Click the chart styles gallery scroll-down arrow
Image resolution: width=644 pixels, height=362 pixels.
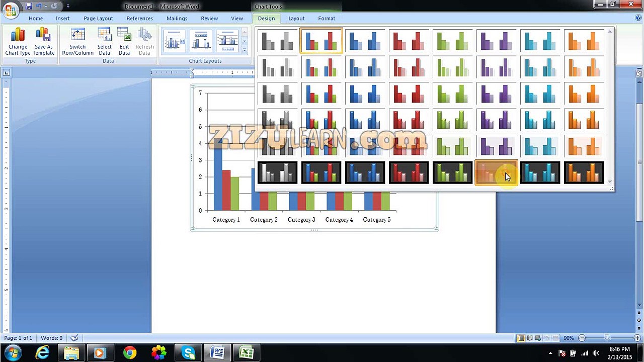610,181
